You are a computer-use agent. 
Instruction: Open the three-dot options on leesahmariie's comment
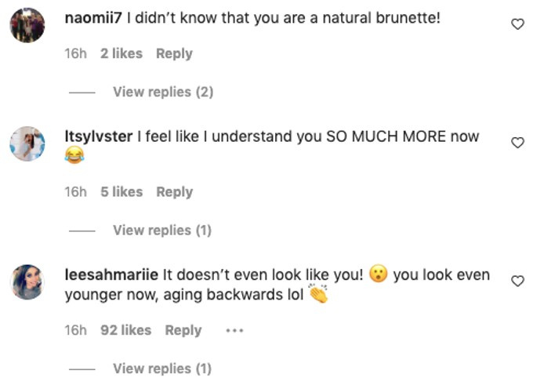(x=234, y=330)
